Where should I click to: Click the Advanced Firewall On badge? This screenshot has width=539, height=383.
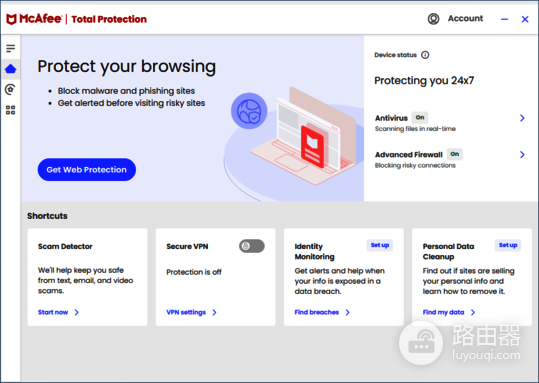pyautogui.click(x=455, y=154)
